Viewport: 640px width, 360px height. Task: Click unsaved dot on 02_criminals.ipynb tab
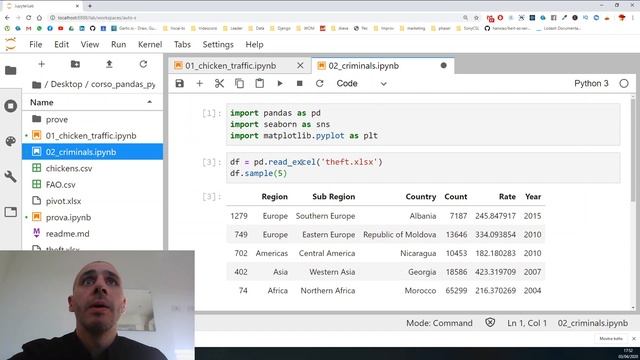444,65
